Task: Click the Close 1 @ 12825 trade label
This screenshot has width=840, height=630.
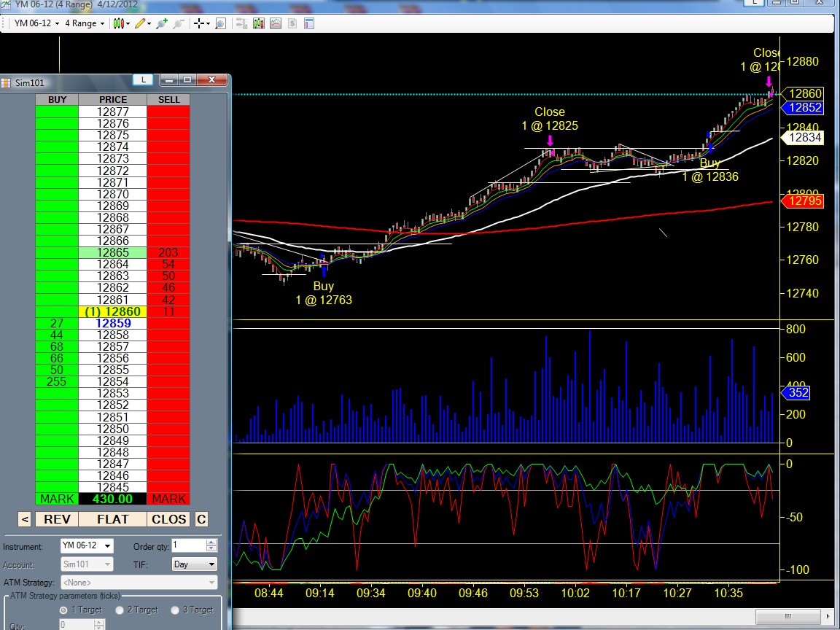Action: point(550,119)
